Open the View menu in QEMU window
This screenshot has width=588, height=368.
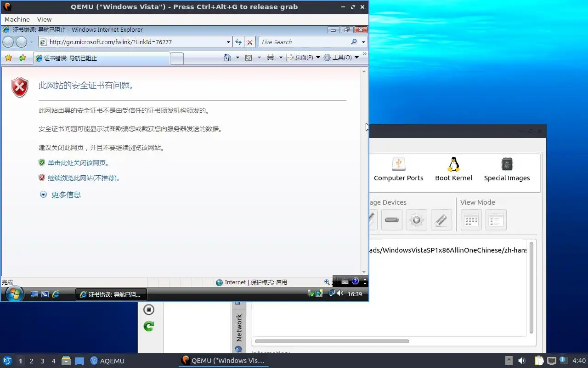click(44, 19)
